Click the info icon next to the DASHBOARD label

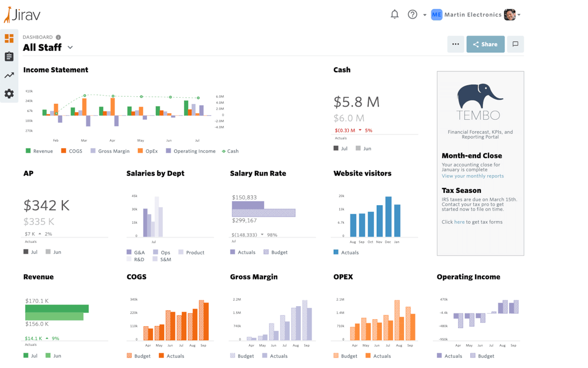[x=59, y=37]
